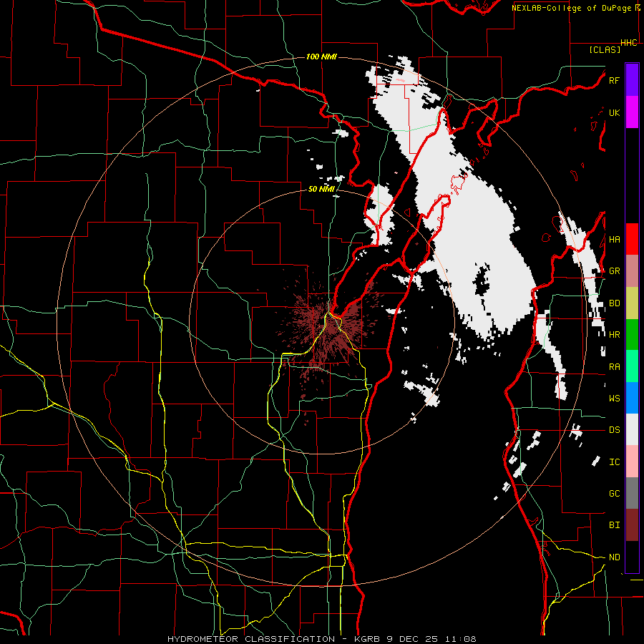Image resolution: width=644 pixels, height=644 pixels.
Task: Click the [CLAS] legend heading
Action: (605, 49)
